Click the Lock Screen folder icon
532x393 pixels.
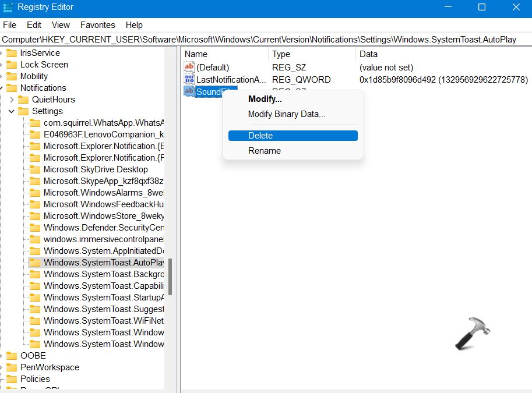click(12, 65)
